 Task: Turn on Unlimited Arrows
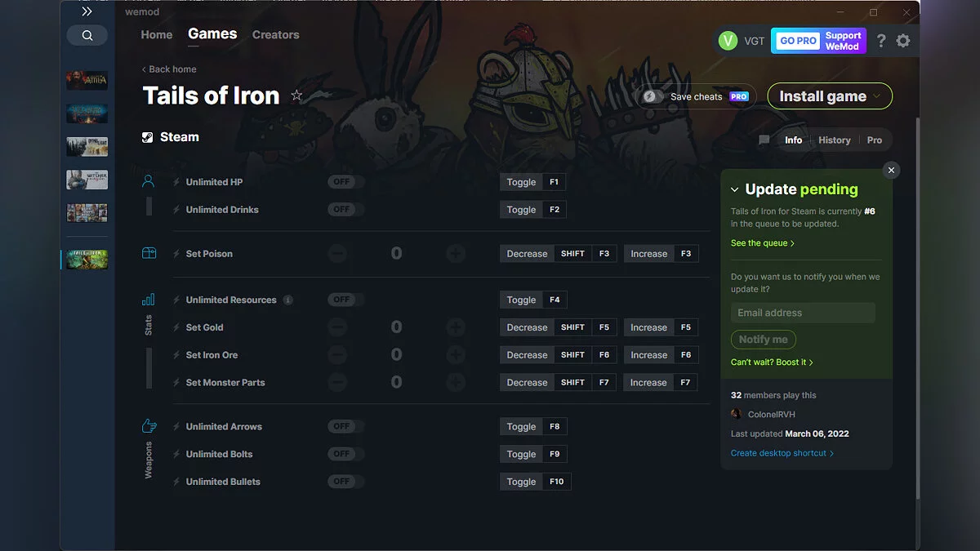[x=344, y=425]
